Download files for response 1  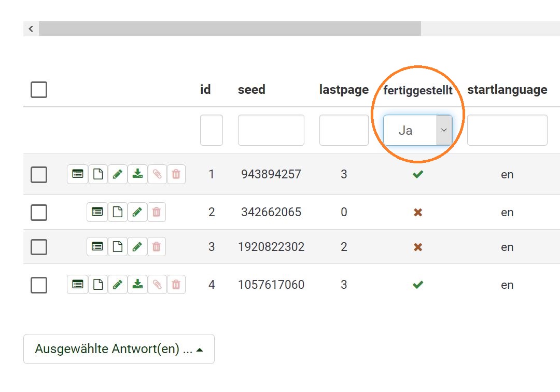tap(137, 174)
